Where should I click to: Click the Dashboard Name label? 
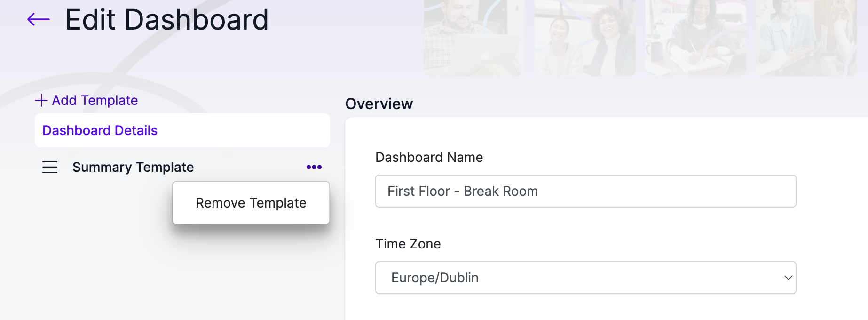click(429, 157)
